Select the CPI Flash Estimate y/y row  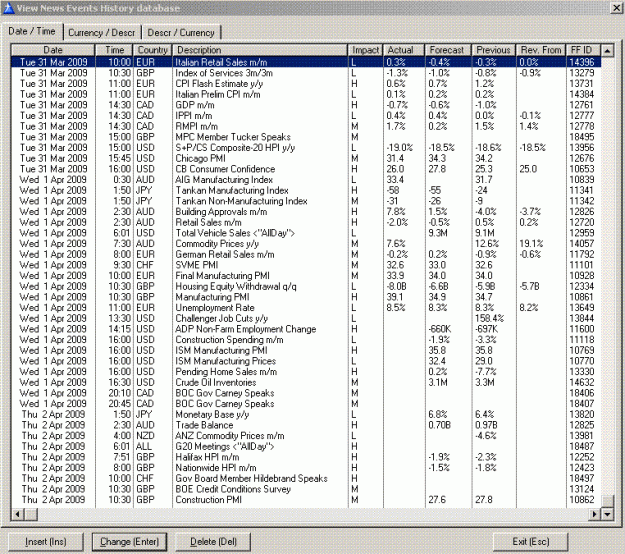306,84
